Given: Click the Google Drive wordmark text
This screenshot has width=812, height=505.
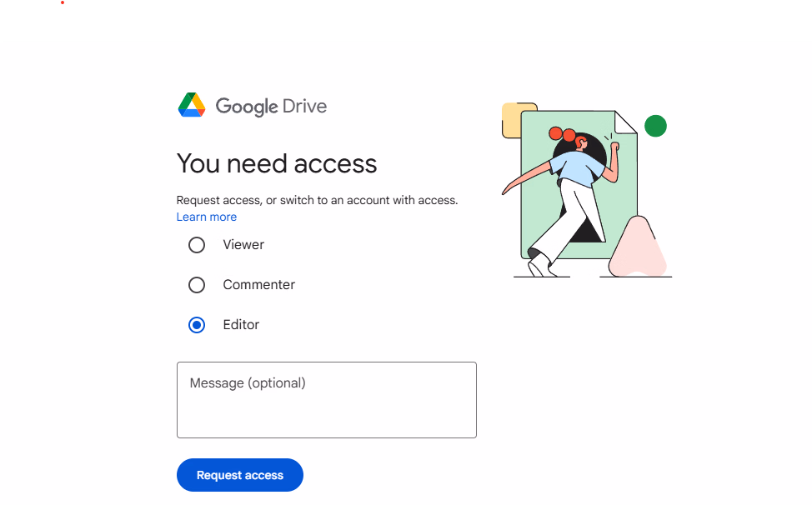Looking at the screenshot, I should (271, 107).
